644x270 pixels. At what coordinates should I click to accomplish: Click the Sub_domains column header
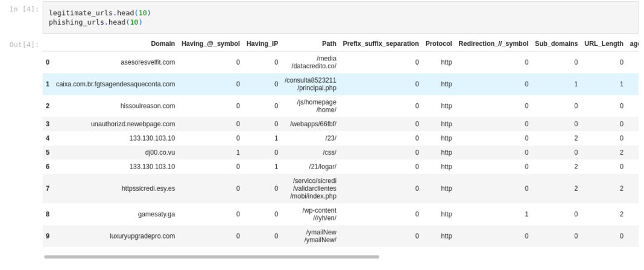(x=555, y=44)
